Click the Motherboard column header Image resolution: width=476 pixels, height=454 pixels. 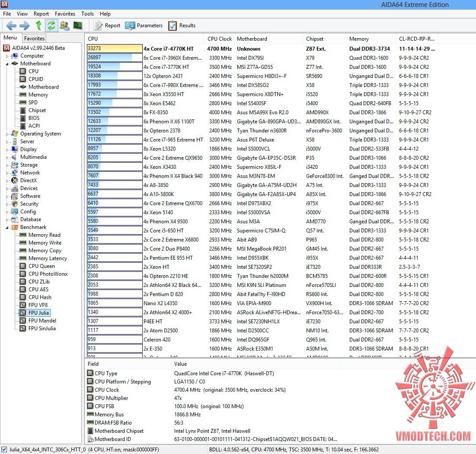269,39
